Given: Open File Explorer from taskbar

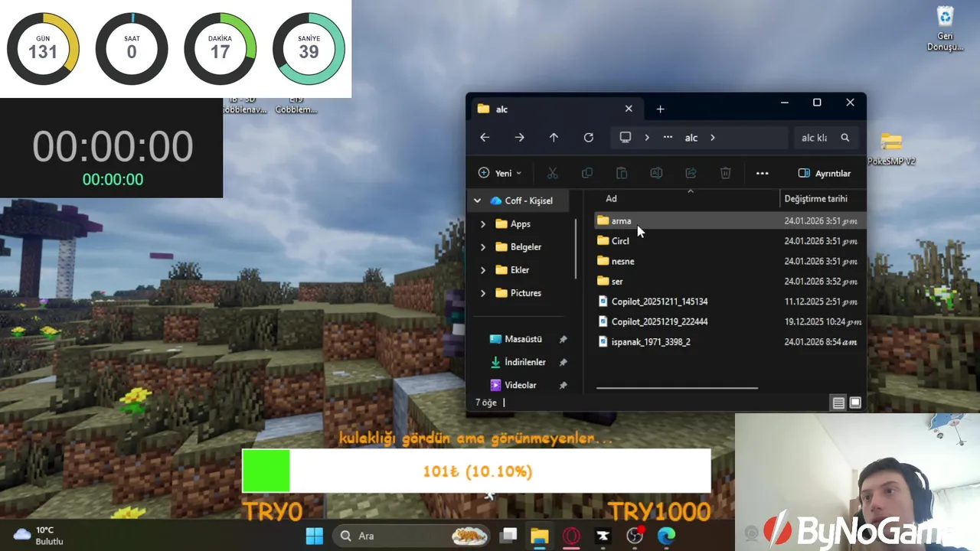Looking at the screenshot, I should click(x=539, y=536).
